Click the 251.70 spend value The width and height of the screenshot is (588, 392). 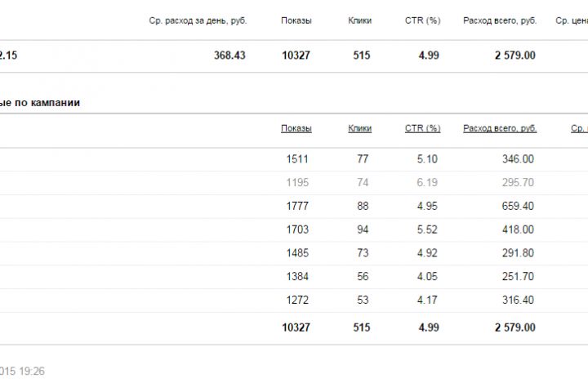(518, 277)
